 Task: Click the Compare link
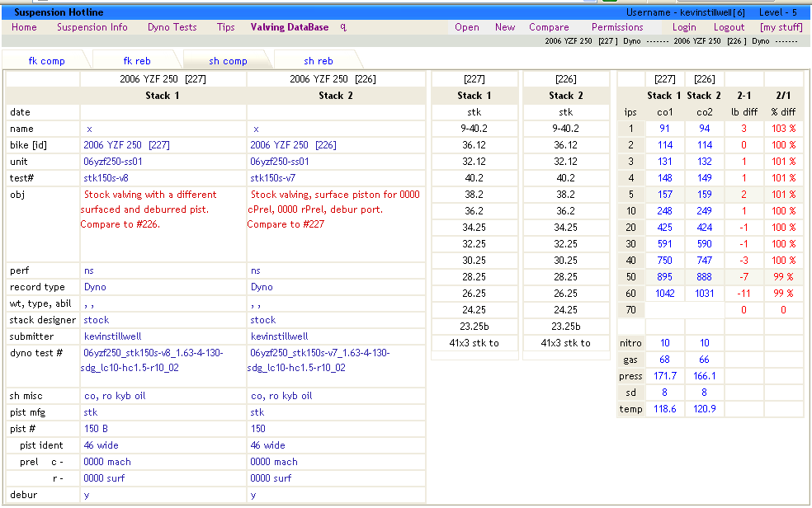pyautogui.click(x=549, y=27)
